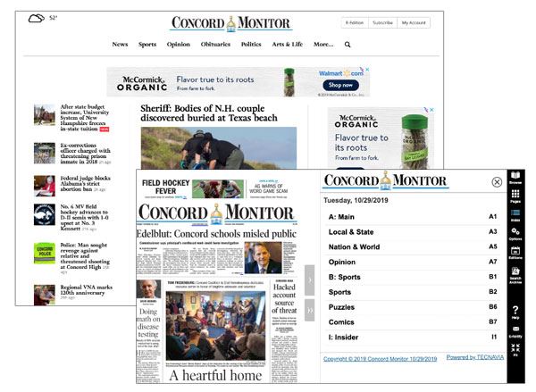Screen dimensions: 536x392
Task: Click Powered by TECNAVIA link
Action: (x=475, y=357)
